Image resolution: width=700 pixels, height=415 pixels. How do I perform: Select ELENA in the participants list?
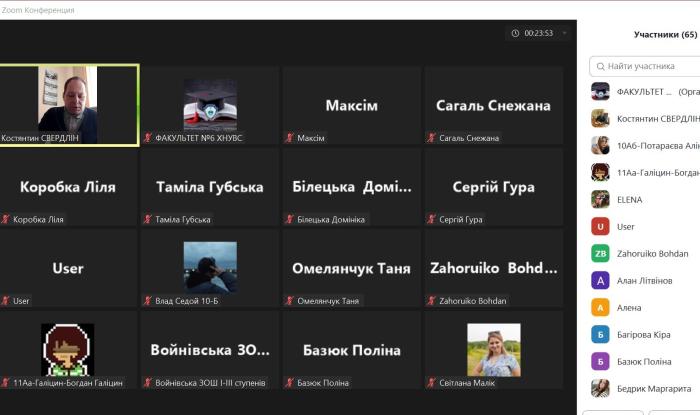pyautogui.click(x=630, y=199)
